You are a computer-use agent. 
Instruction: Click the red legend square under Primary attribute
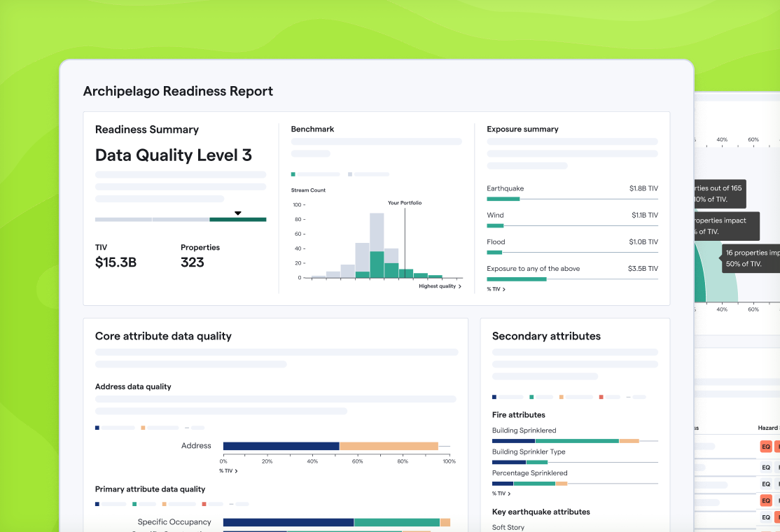pos(204,504)
